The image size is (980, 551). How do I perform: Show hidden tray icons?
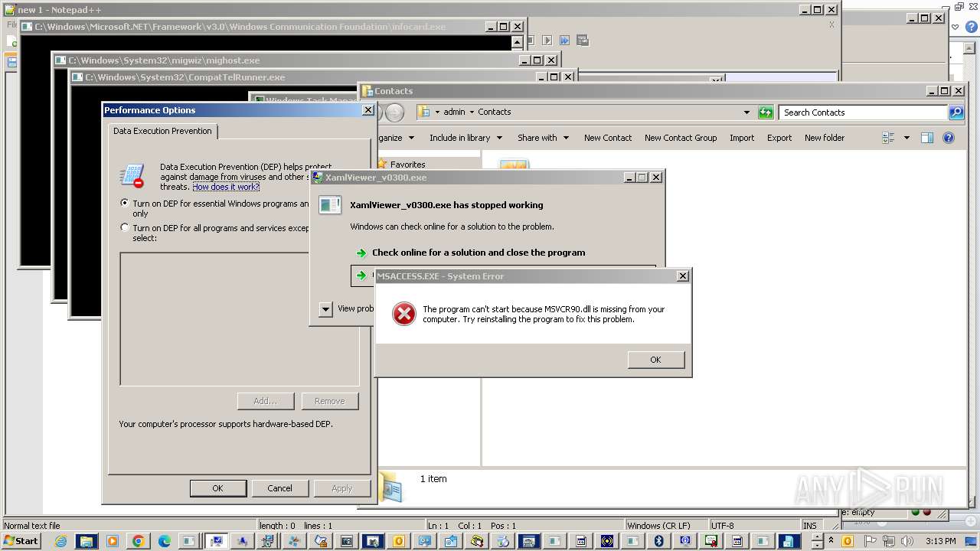831,541
